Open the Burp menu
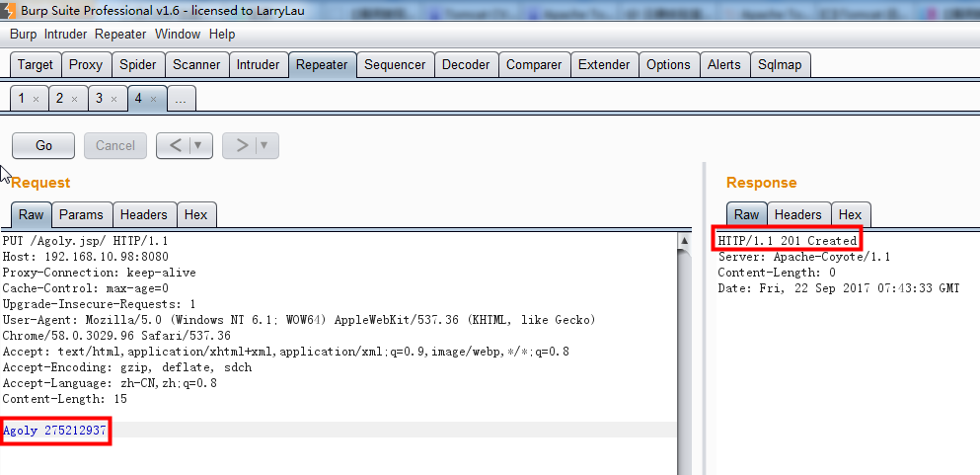980x475 pixels. [23, 35]
